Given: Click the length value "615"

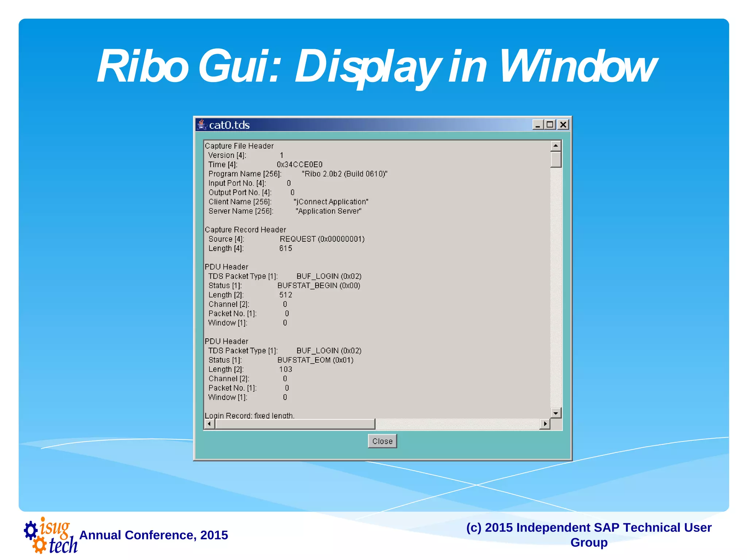Looking at the screenshot, I should (x=286, y=248).
